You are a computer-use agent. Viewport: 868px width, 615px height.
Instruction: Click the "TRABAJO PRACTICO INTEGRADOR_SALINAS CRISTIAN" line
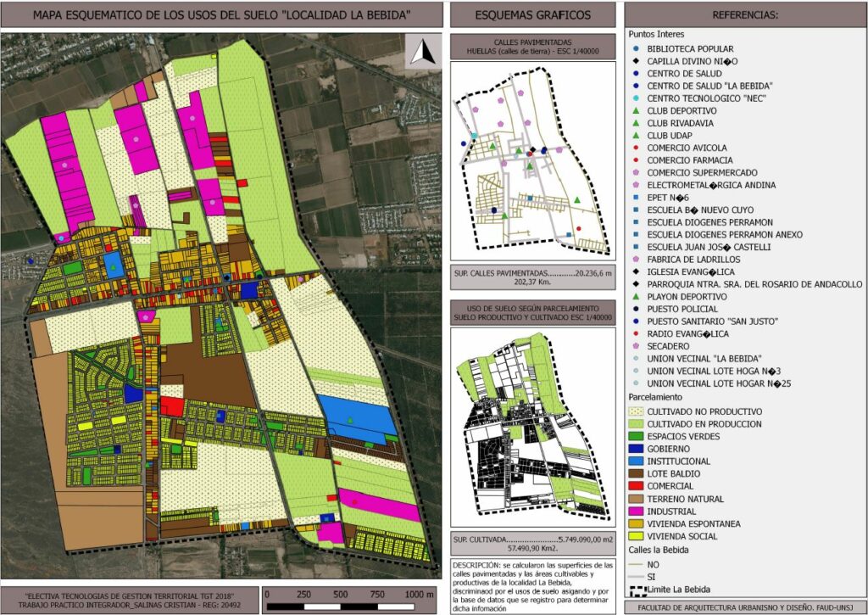(x=130, y=605)
